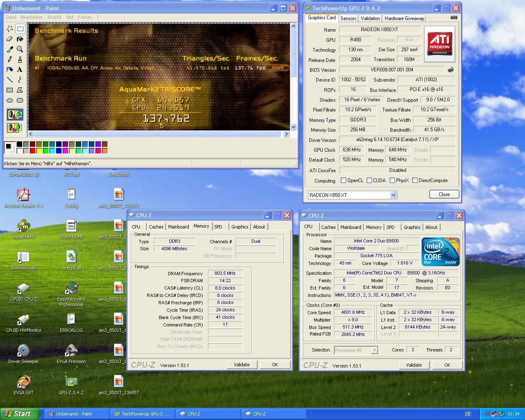Select the CRASH.DMP file on desktop
Viewport: 525px width, 420px height.
71,229
